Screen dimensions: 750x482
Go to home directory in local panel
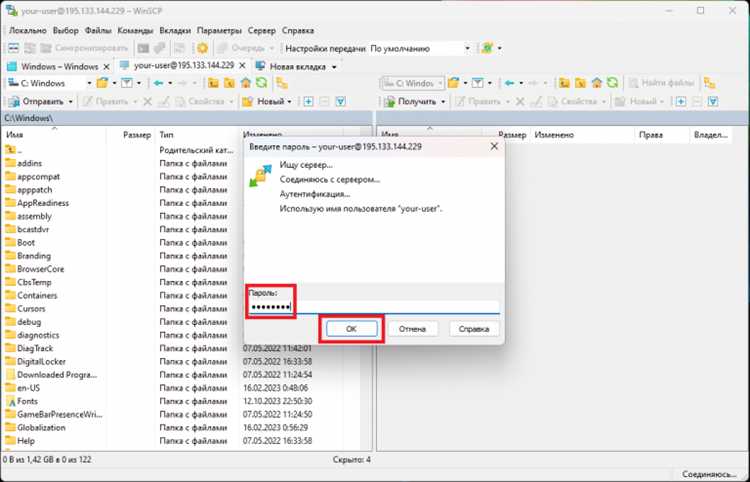point(246,83)
